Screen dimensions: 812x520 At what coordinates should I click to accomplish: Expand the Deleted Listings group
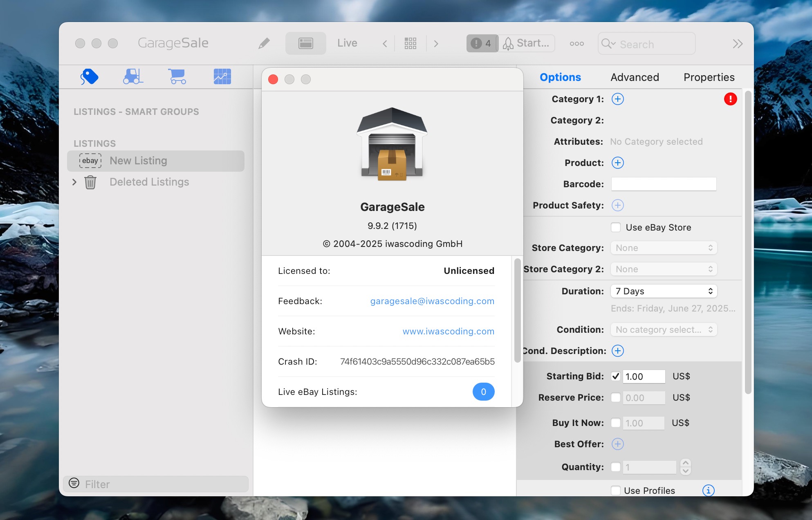coord(74,182)
